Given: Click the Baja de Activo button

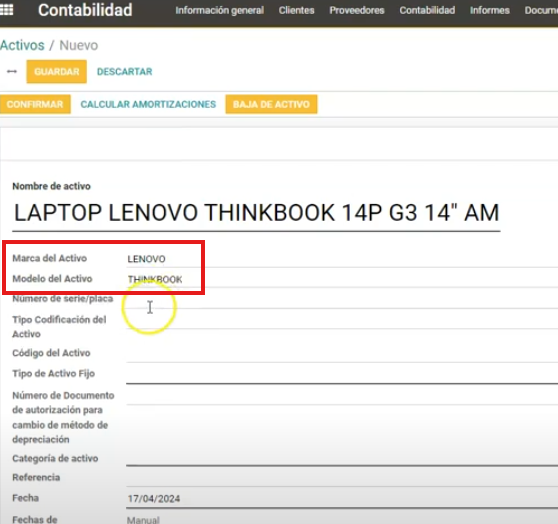Looking at the screenshot, I should [271, 104].
